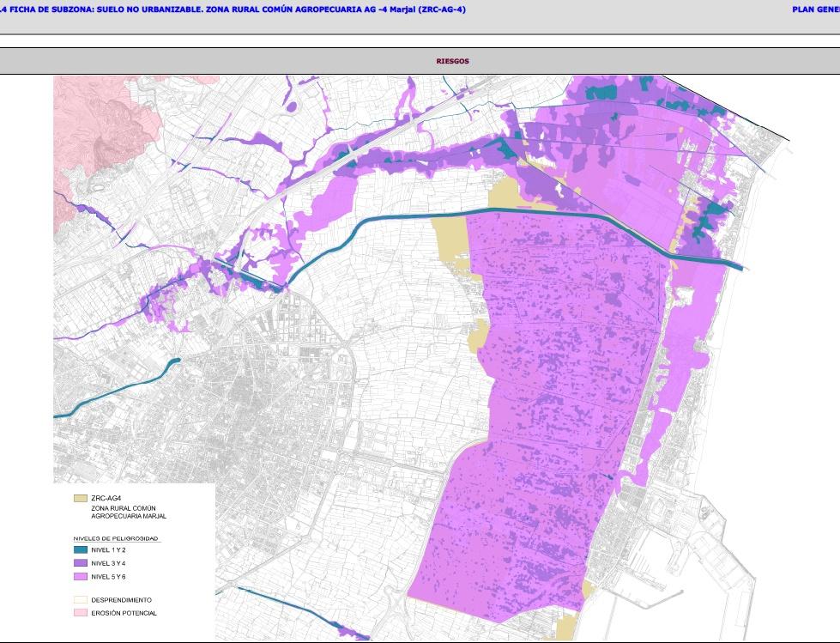Click the NIVEL 3 Y 4 legend label
This screenshot has height=643, width=840.
pyautogui.click(x=108, y=563)
